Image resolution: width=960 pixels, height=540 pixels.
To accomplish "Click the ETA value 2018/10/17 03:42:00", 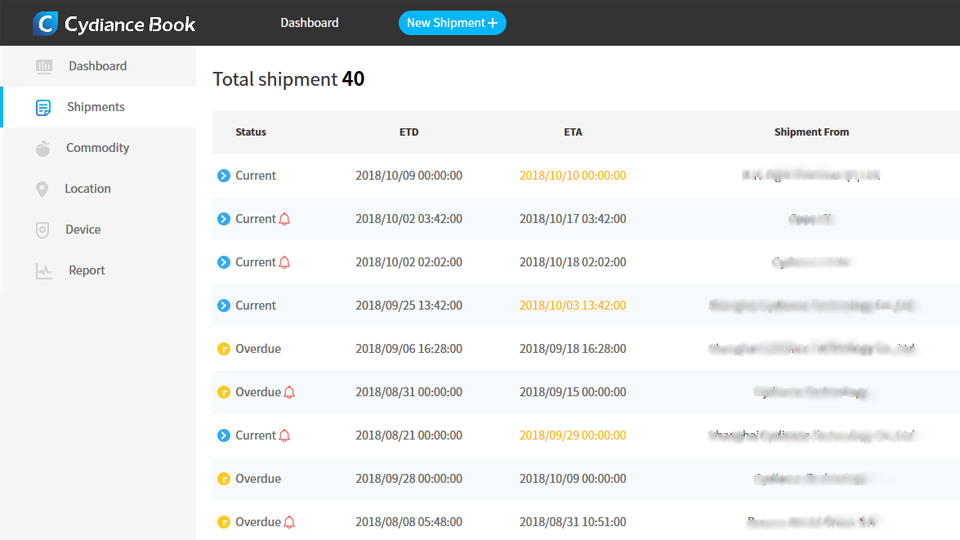I will tap(572, 219).
